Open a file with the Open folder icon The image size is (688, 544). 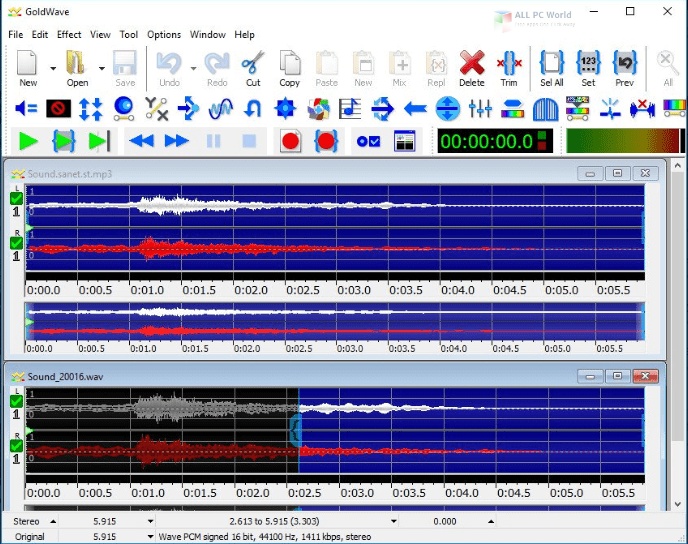[77, 68]
